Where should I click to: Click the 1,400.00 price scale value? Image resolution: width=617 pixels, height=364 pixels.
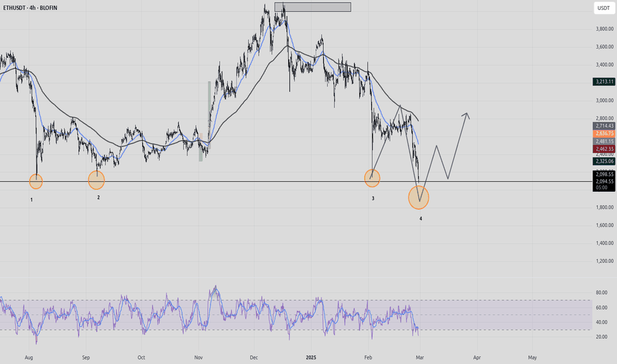[604, 243]
